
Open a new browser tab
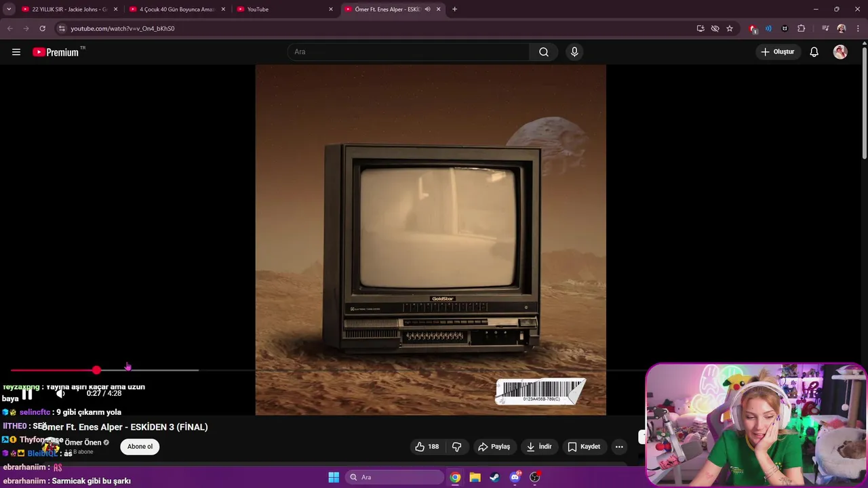[x=454, y=9]
